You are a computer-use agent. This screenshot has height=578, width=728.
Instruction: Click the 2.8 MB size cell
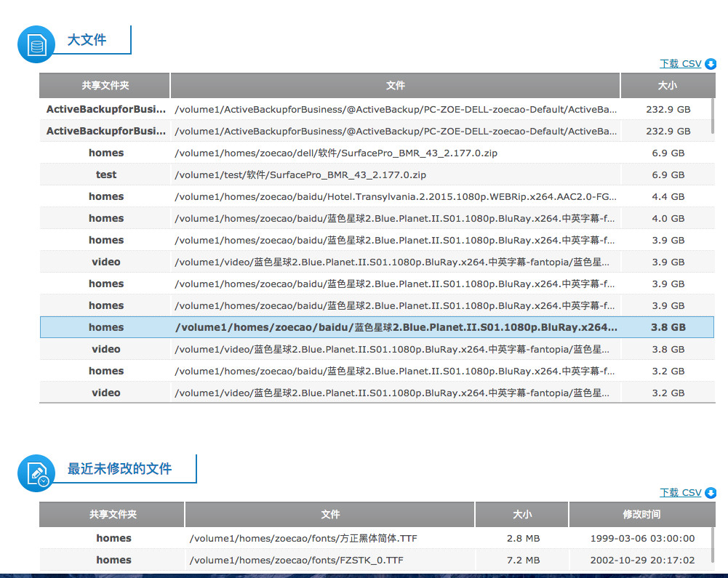[x=523, y=538]
